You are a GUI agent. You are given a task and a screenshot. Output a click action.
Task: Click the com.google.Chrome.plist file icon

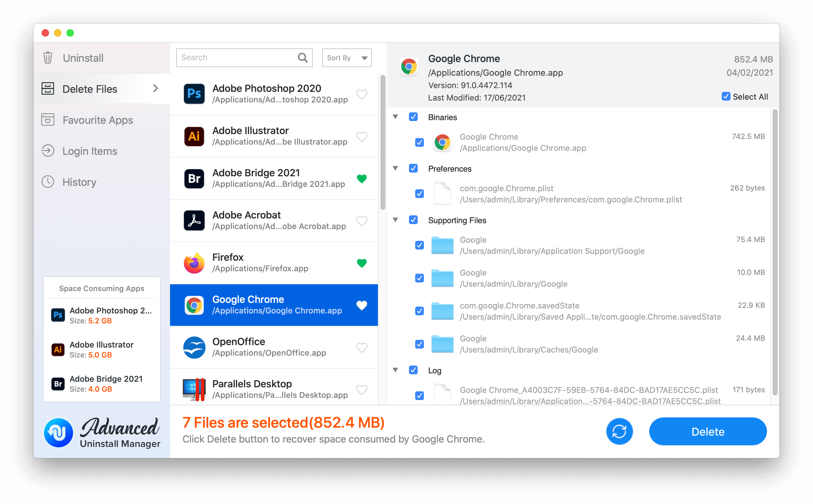click(442, 193)
